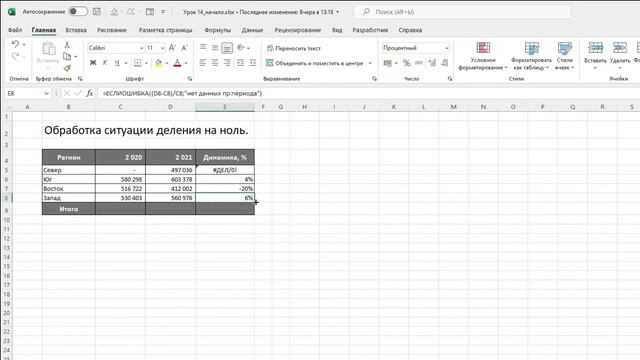Align text left
The width and height of the screenshot is (640, 360).
coord(203,63)
